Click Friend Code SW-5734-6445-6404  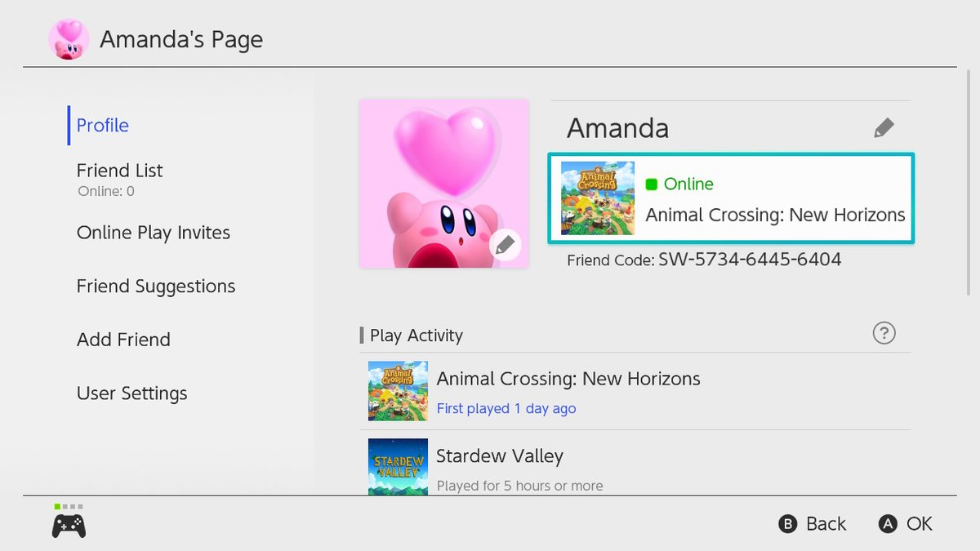click(705, 260)
